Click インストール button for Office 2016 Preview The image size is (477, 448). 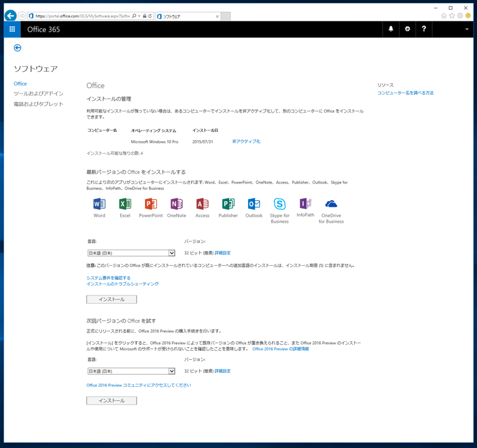tap(111, 400)
